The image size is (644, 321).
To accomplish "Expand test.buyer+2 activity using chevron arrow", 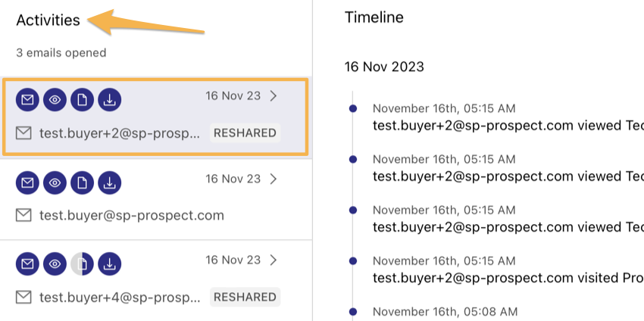I will tap(274, 96).
